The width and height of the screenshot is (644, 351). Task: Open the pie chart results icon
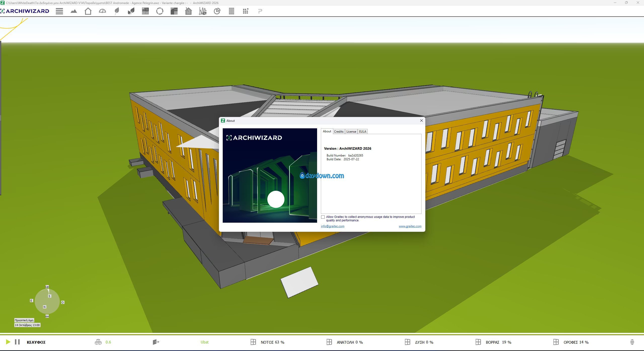(x=217, y=11)
